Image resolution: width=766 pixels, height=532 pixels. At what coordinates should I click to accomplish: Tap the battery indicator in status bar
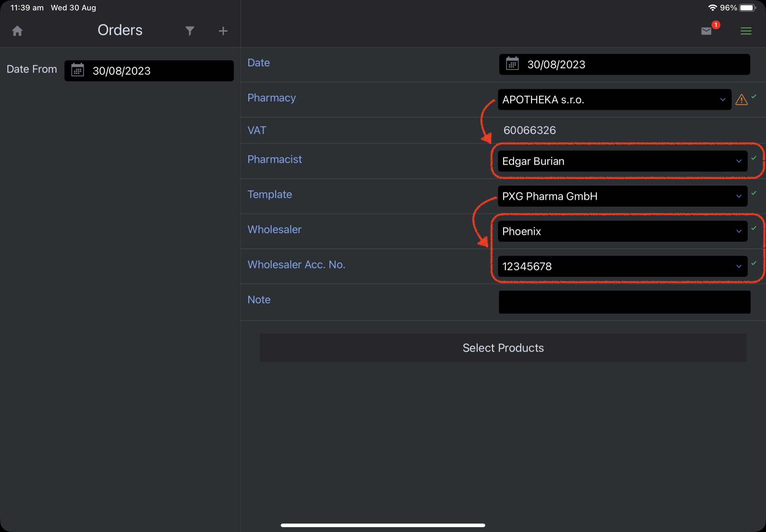[x=747, y=8]
